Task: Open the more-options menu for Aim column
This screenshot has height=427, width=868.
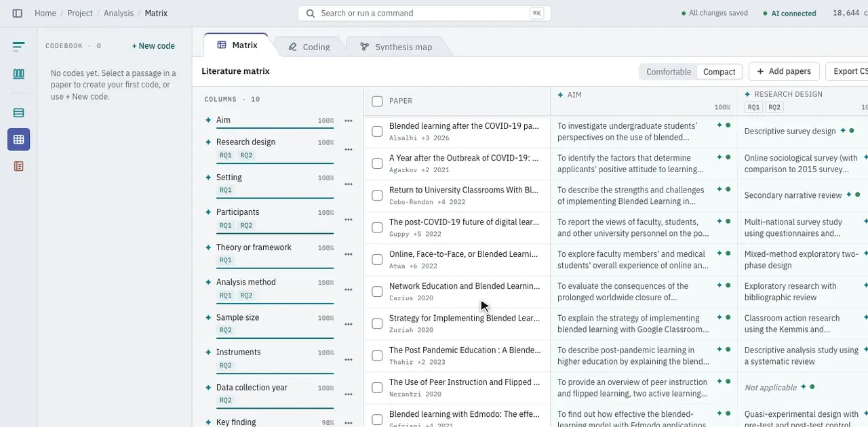Action: click(349, 121)
